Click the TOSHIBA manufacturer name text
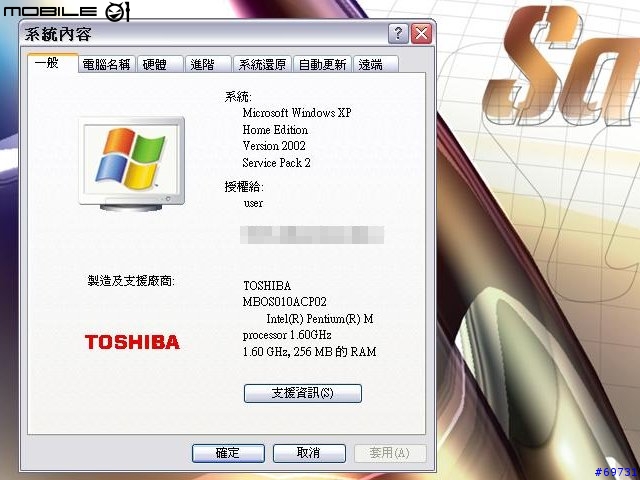The height and width of the screenshot is (480, 640). (267, 286)
